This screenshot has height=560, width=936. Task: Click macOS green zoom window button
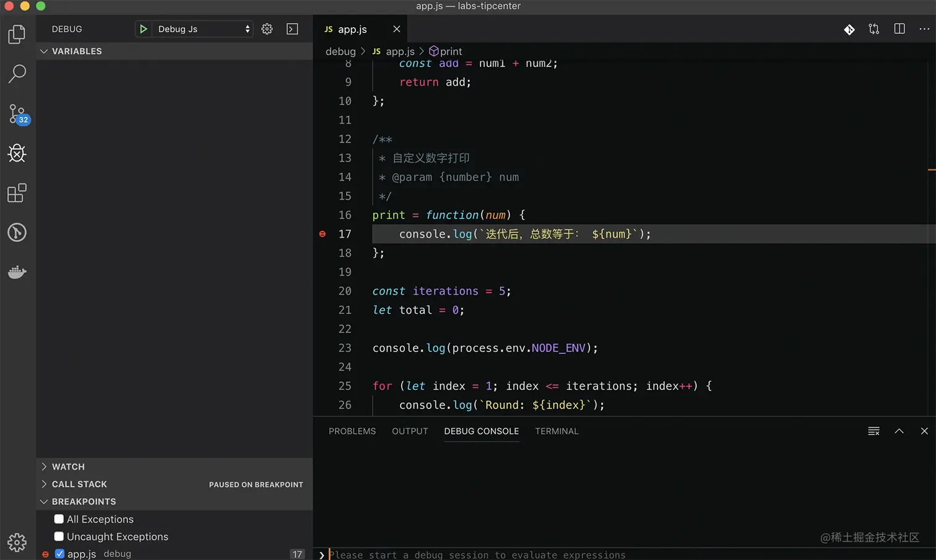[x=41, y=6]
